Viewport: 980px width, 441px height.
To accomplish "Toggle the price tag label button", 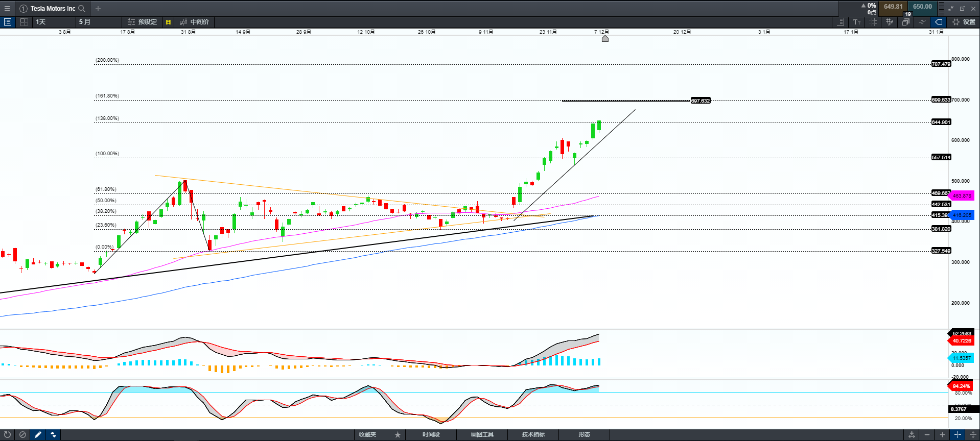I will (x=939, y=22).
